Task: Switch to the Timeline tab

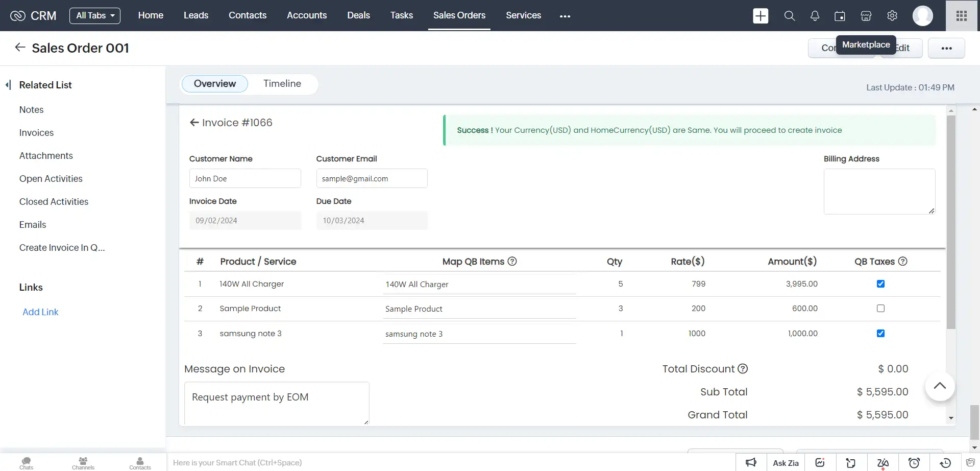Action: [282, 84]
